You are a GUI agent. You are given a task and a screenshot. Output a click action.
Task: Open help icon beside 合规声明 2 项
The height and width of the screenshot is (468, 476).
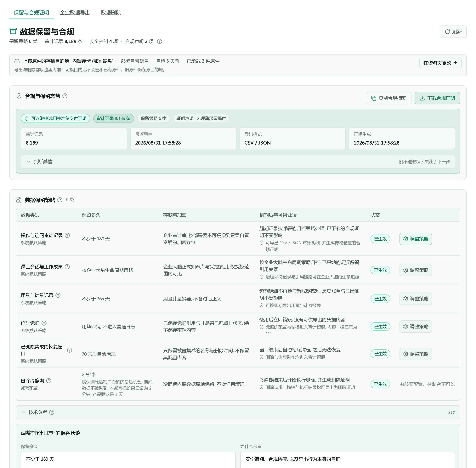pyautogui.click(x=160, y=41)
